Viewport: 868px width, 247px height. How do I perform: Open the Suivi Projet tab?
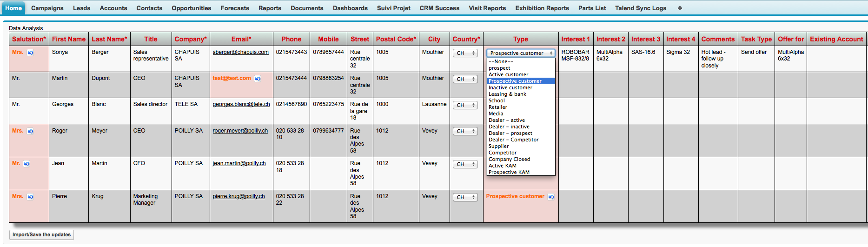click(394, 8)
